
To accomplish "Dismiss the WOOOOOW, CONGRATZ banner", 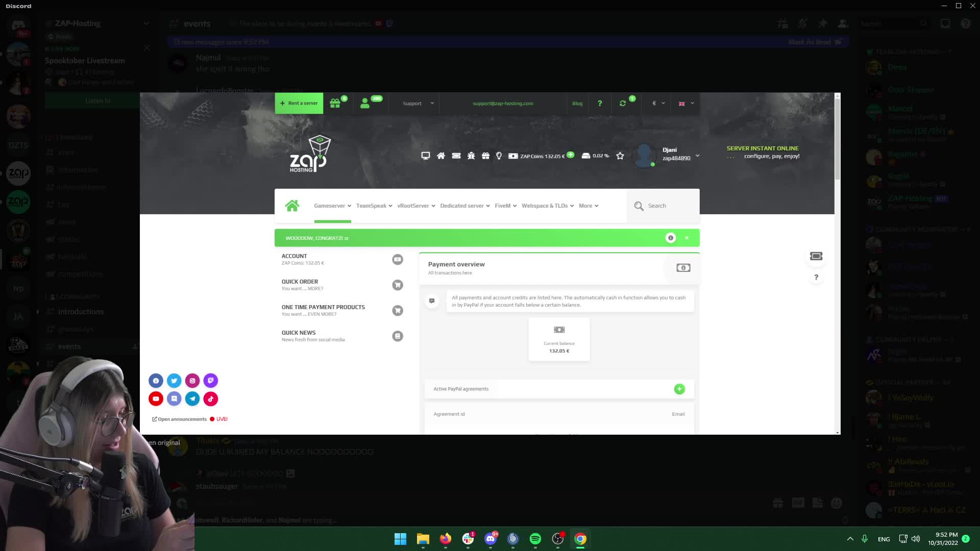I will (687, 238).
